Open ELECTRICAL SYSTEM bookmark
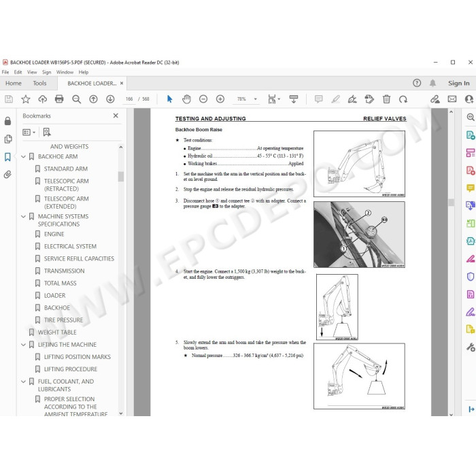The width and height of the screenshot is (476, 476). coord(70,246)
